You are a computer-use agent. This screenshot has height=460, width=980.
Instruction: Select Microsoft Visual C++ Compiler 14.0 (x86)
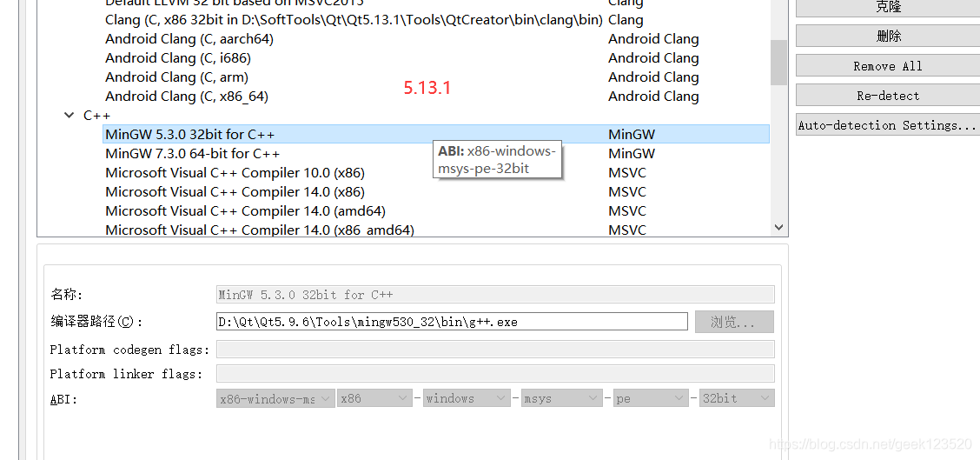(235, 191)
